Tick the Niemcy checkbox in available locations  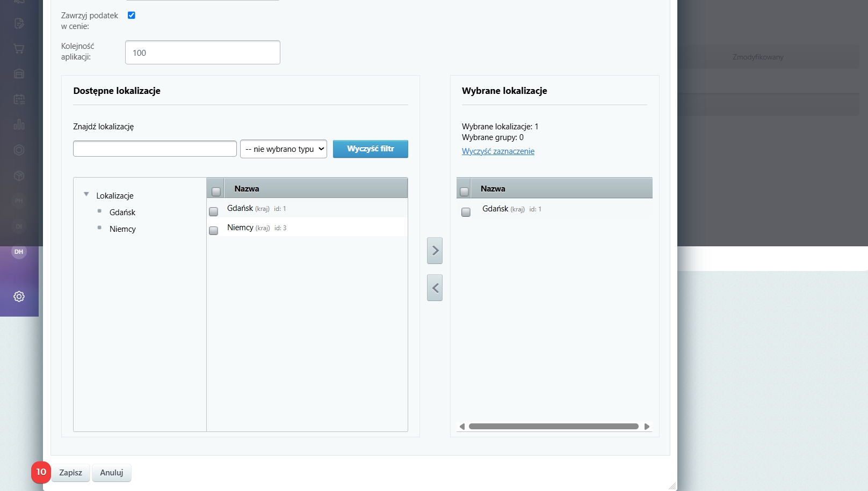click(x=213, y=231)
